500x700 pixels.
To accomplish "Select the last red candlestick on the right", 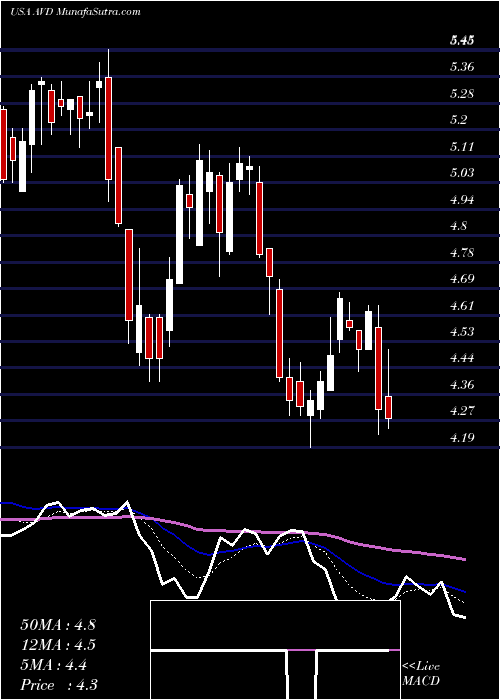I will [388, 407].
